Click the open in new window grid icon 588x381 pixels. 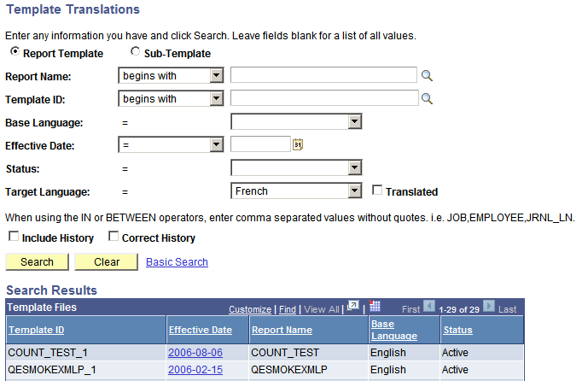(353, 307)
